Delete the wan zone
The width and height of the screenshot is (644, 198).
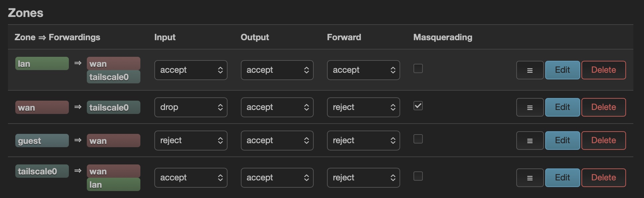603,107
